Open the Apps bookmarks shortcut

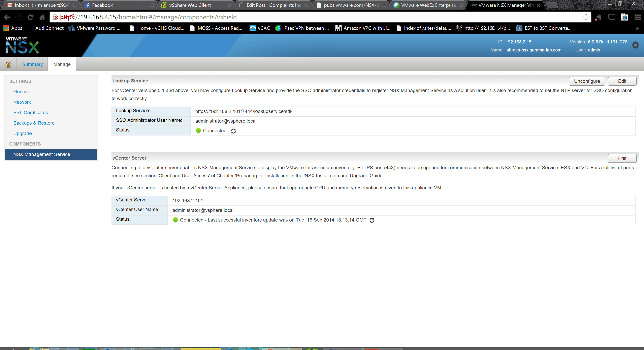pos(13,28)
